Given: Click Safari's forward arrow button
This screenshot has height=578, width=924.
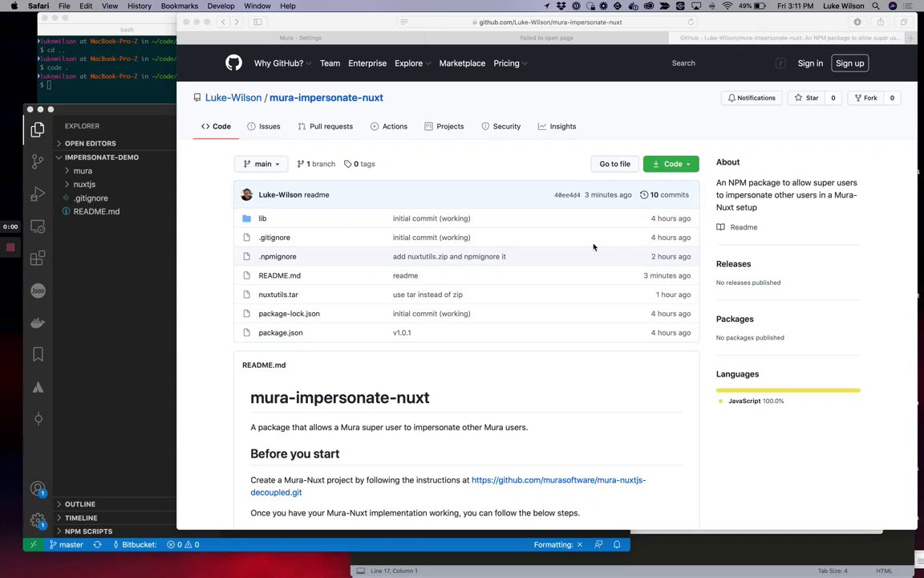Looking at the screenshot, I should pyautogui.click(x=237, y=22).
